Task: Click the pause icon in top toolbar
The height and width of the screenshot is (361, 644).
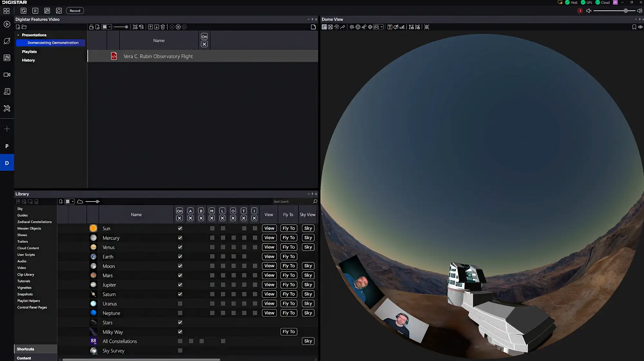Action: tap(35, 11)
